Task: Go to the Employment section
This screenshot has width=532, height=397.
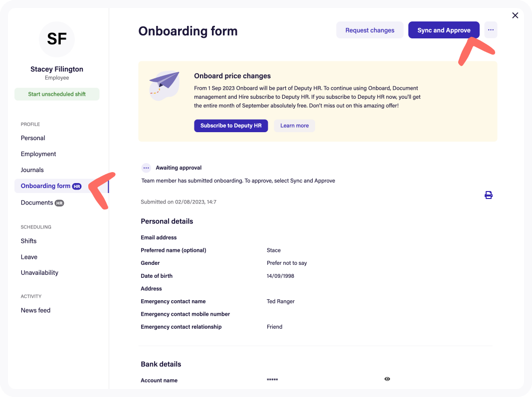Action: (38, 154)
